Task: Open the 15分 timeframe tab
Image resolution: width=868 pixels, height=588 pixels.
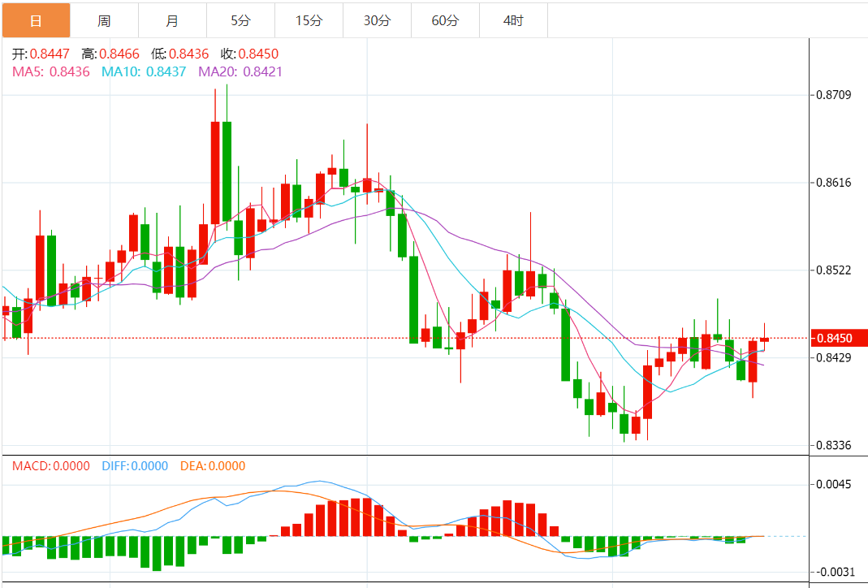Action: (x=309, y=20)
